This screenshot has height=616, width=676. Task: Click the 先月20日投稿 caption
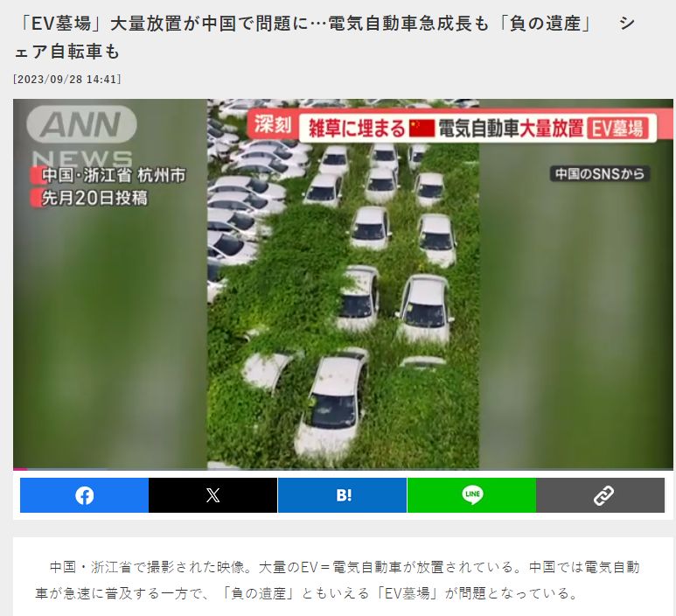coord(94,198)
